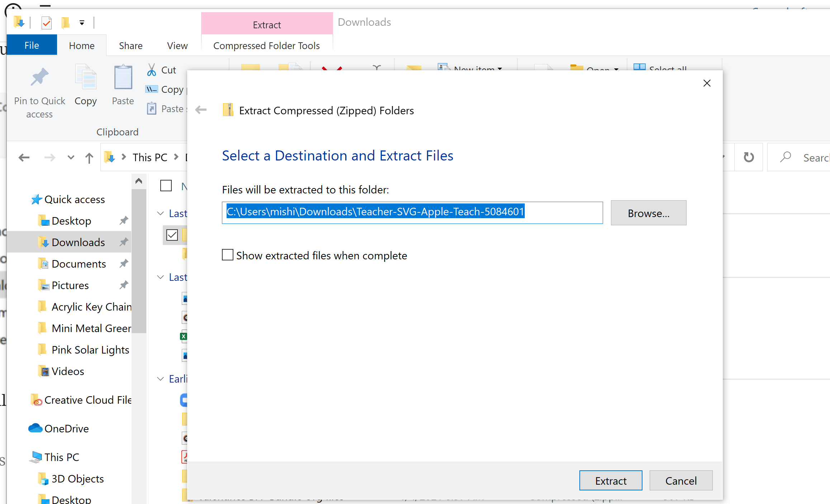Uncheck the selected file's checkbox
Screen dimensions: 830x504
click(172, 235)
